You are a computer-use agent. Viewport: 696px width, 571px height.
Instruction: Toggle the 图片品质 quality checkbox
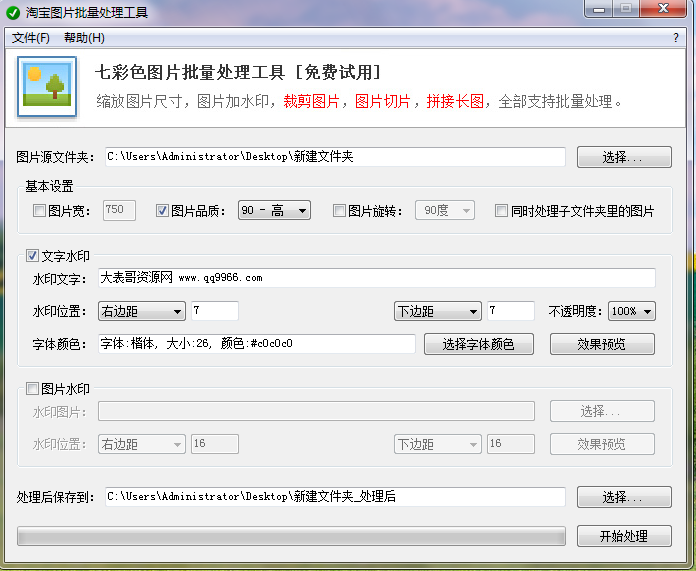(163, 211)
